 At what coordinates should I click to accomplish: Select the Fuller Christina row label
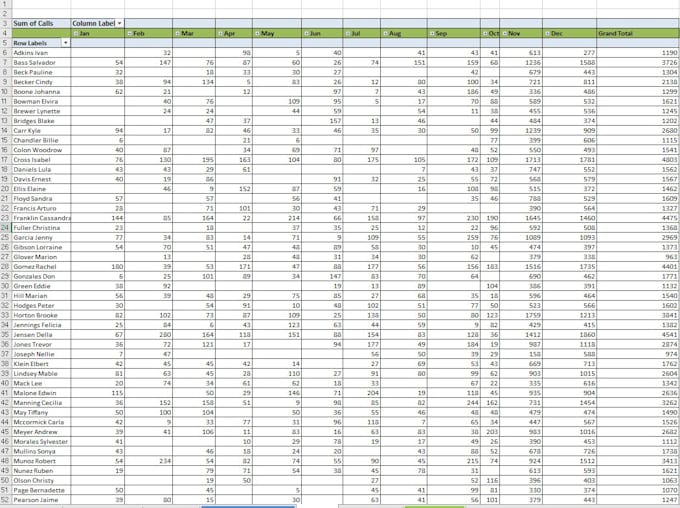[41, 227]
